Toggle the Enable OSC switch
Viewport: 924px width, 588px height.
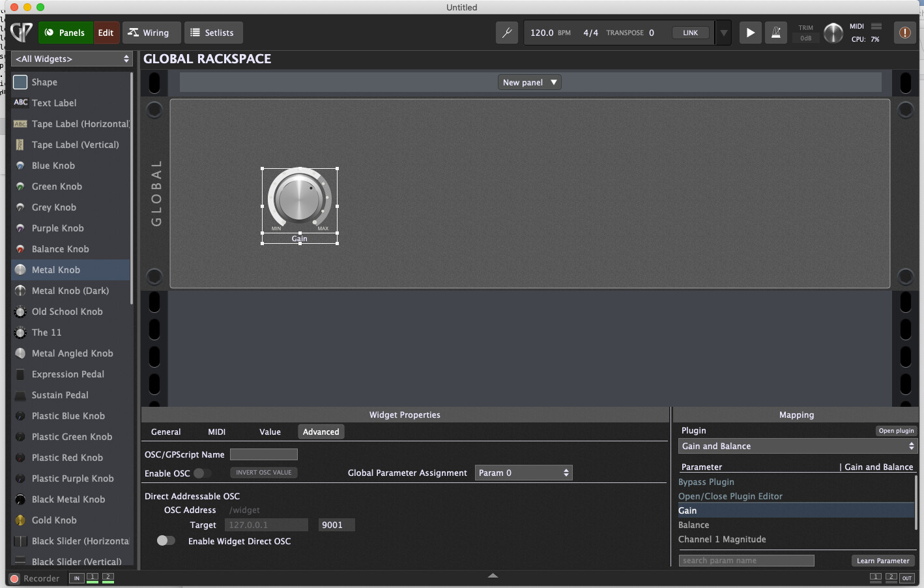[203, 473]
